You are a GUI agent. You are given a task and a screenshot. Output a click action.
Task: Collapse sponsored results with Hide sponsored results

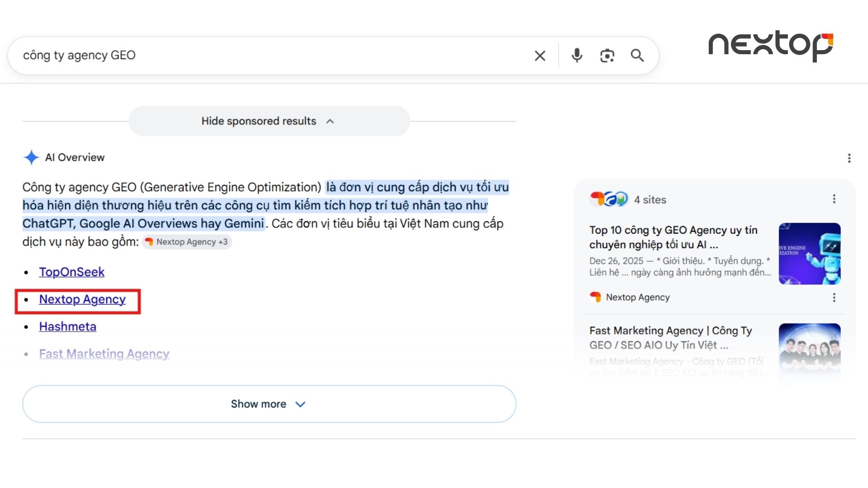point(269,121)
